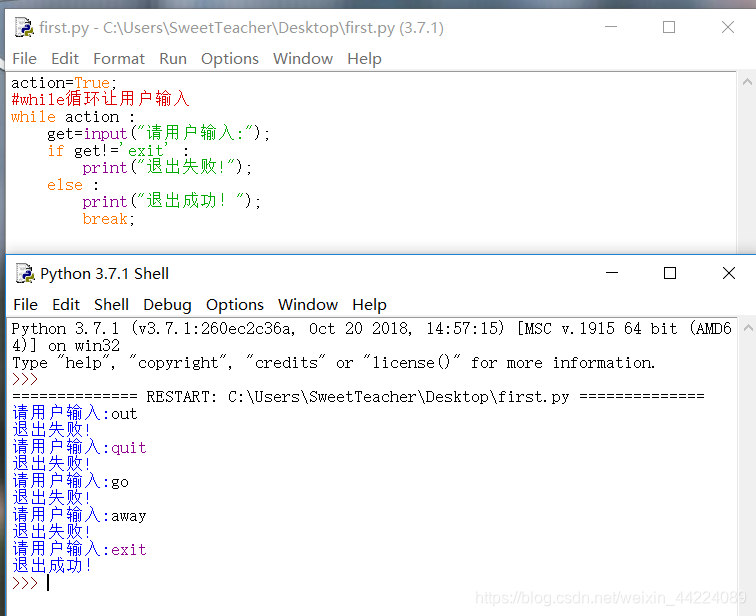Minimize the Python 3.7.1 Shell window
This screenshot has height=616, width=756.
612,273
